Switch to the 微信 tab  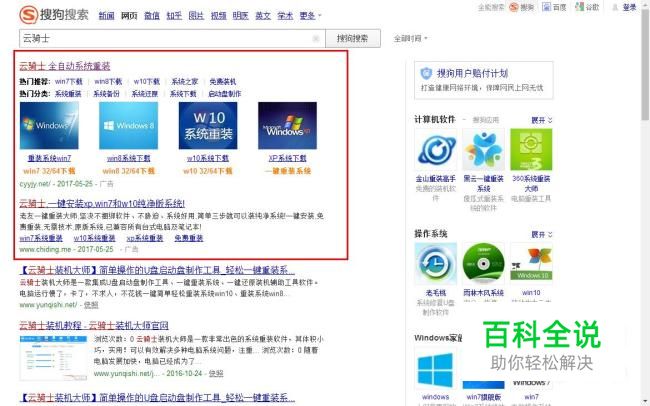tap(152, 16)
